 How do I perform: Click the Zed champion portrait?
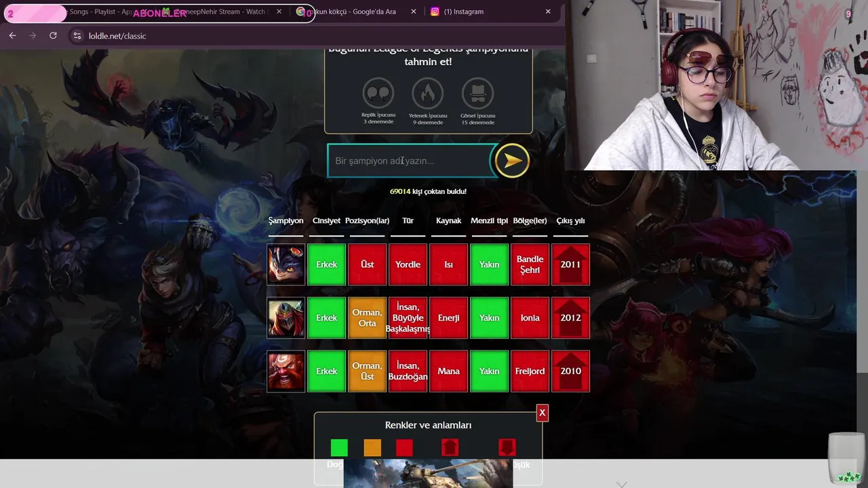(x=285, y=318)
